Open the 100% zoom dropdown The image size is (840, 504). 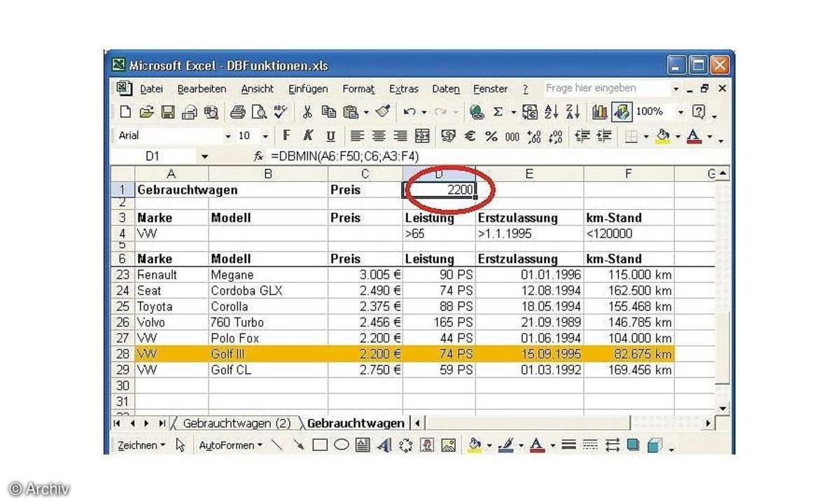point(680,112)
